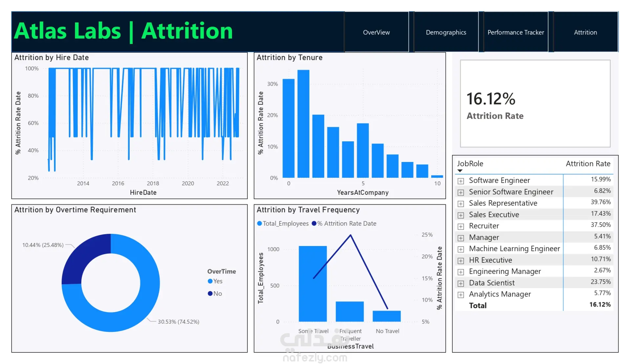Select the No overtime legend item
The height and width of the screenshot is (364, 630).
215,293
